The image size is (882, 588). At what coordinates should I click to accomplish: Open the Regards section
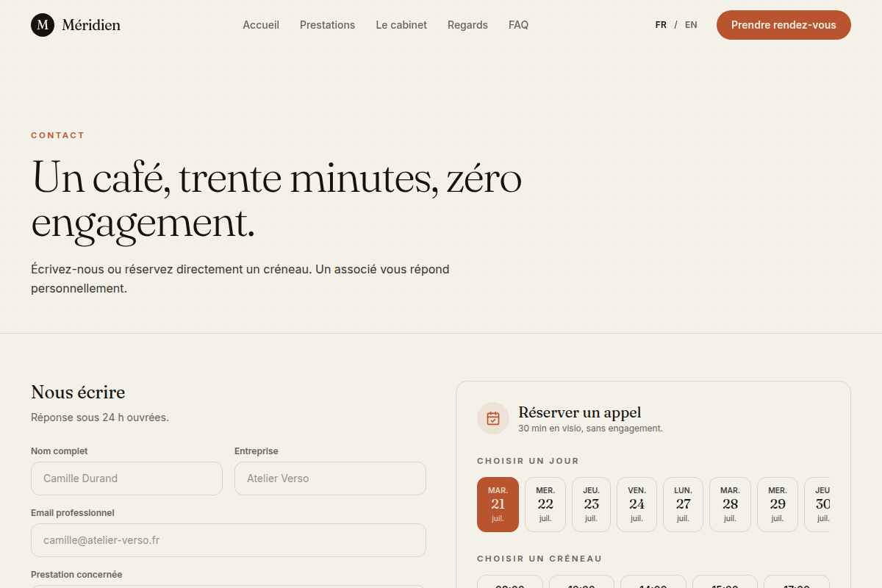467,25
